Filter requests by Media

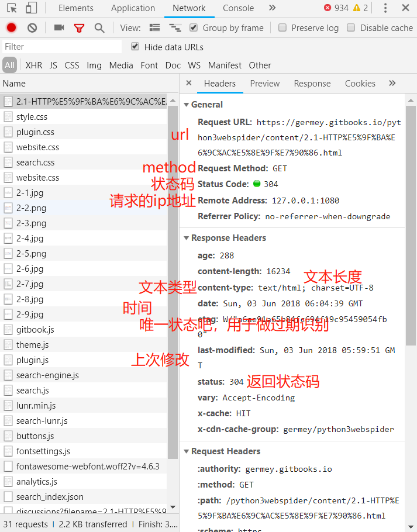tap(121, 65)
